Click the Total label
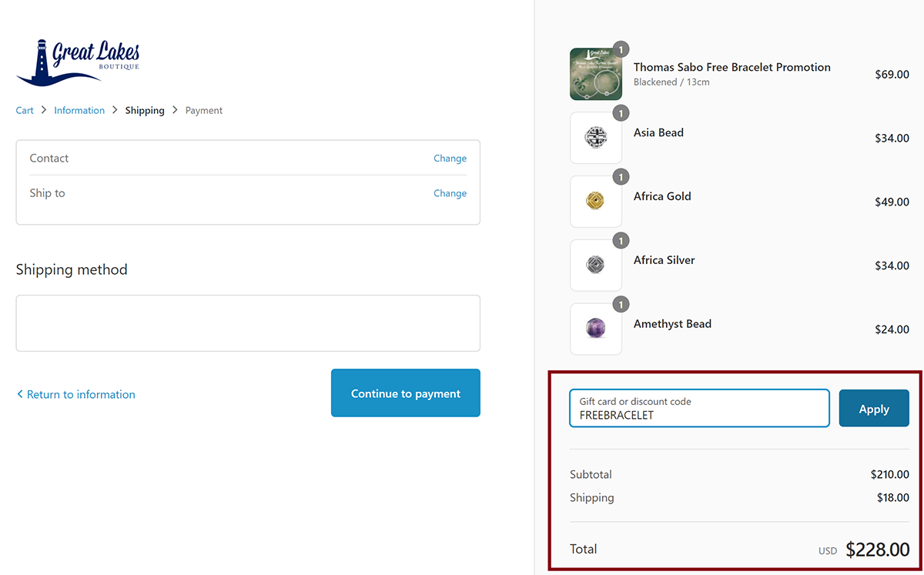Image resolution: width=924 pixels, height=575 pixels. [x=584, y=550]
